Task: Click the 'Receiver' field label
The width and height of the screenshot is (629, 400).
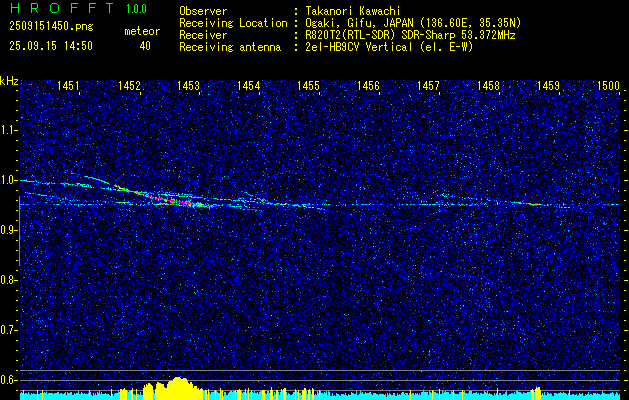Action: click(x=203, y=35)
